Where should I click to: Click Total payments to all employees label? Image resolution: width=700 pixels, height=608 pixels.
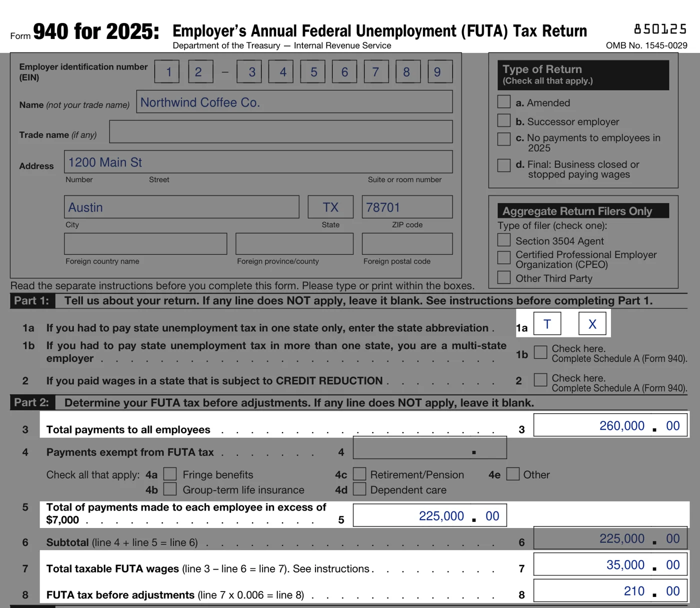pyautogui.click(x=128, y=429)
